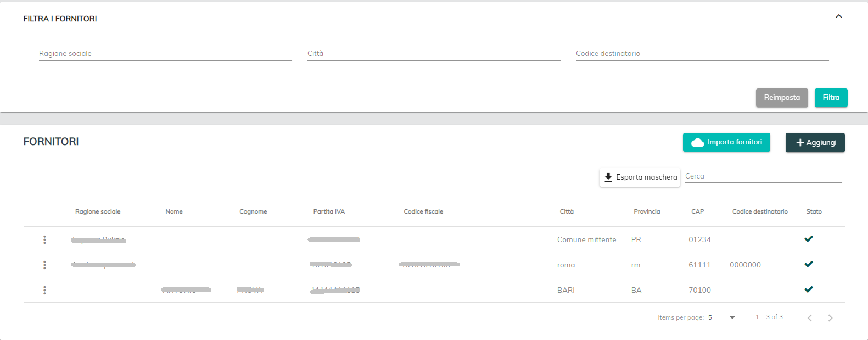Sort by the Cognome column header
This screenshot has width=868, height=340.
click(253, 211)
